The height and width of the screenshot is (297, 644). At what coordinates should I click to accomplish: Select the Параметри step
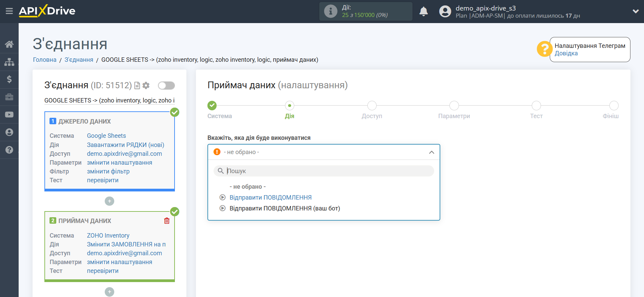[454, 106]
